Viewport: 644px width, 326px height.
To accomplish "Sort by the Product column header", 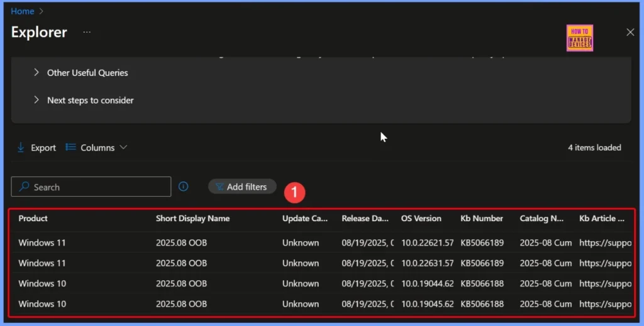I will 33,218.
